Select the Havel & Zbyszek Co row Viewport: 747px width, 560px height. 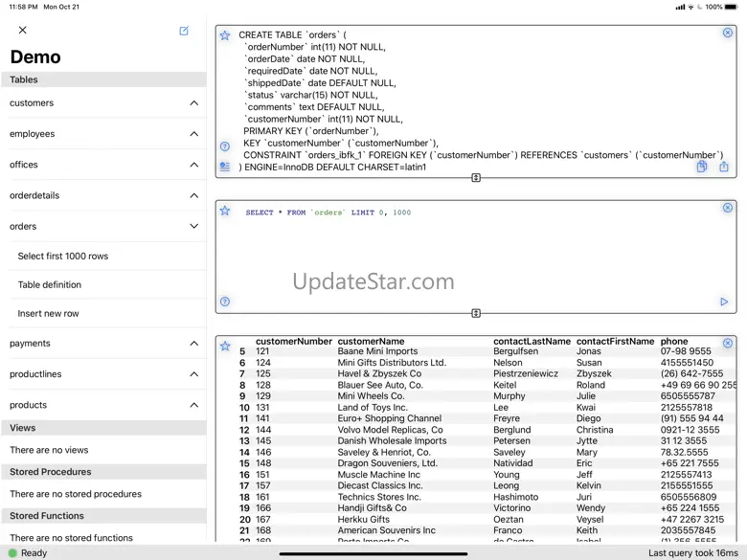[x=486, y=373]
